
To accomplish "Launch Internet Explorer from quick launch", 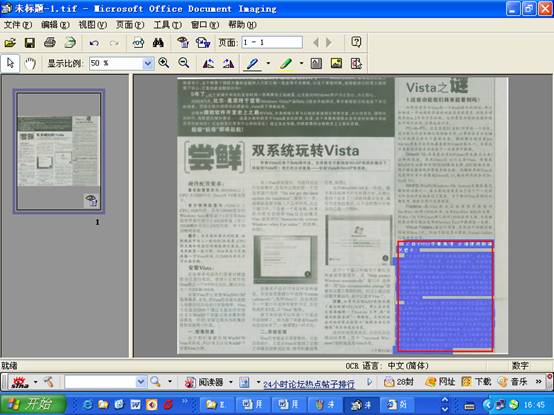I will pyautogui.click(x=87, y=404).
